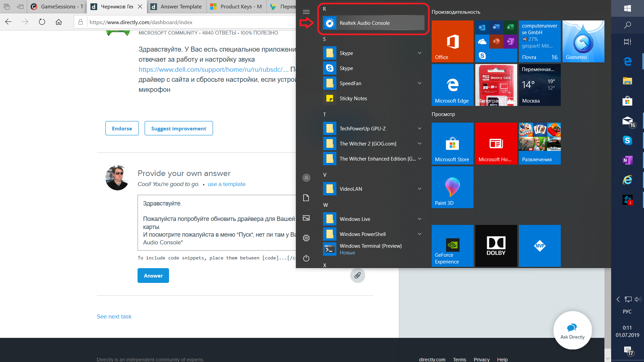Jump to the letter S app list header

324,39
